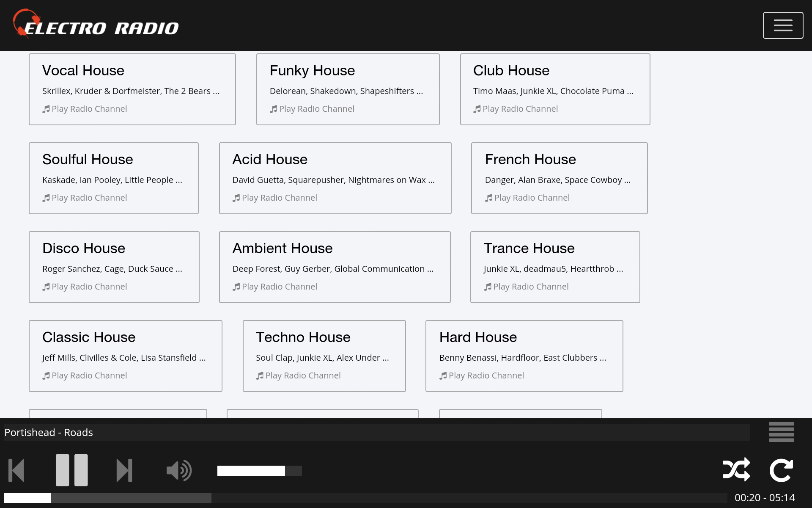Open the hamburger navigation menu
The height and width of the screenshot is (508, 812).
783,25
